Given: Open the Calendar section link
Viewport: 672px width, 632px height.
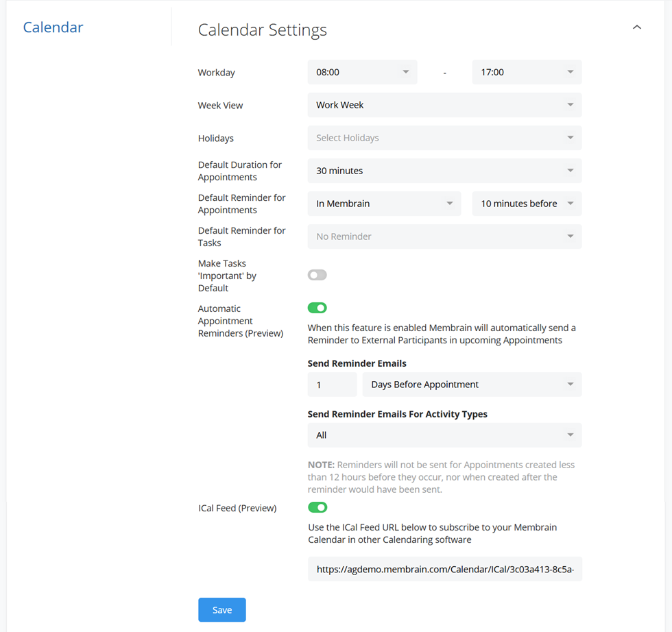Looking at the screenshot, I should (x=53, y=27).
